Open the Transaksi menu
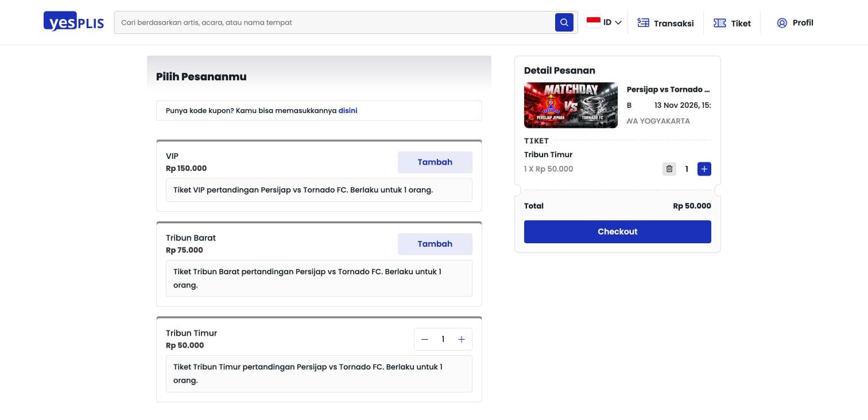868x420 pixels. click(665, 23)
